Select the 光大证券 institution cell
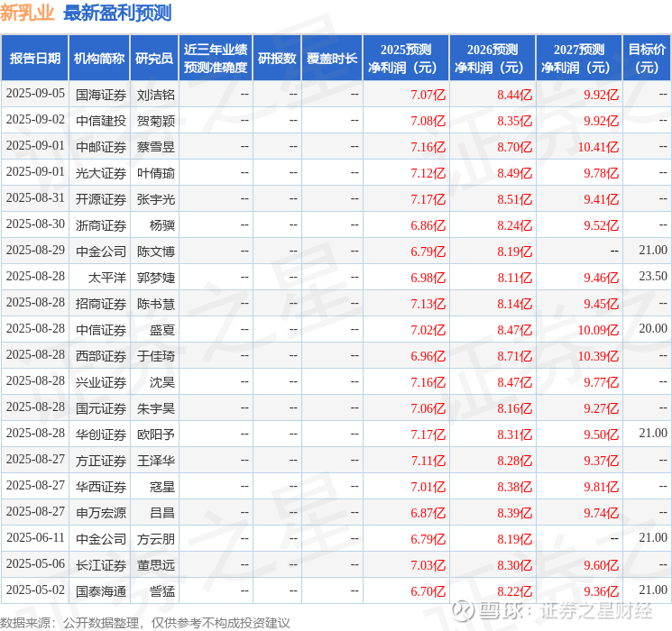This screenshot has width=672, height=631. pyautogui.click(x=101, y=173)
